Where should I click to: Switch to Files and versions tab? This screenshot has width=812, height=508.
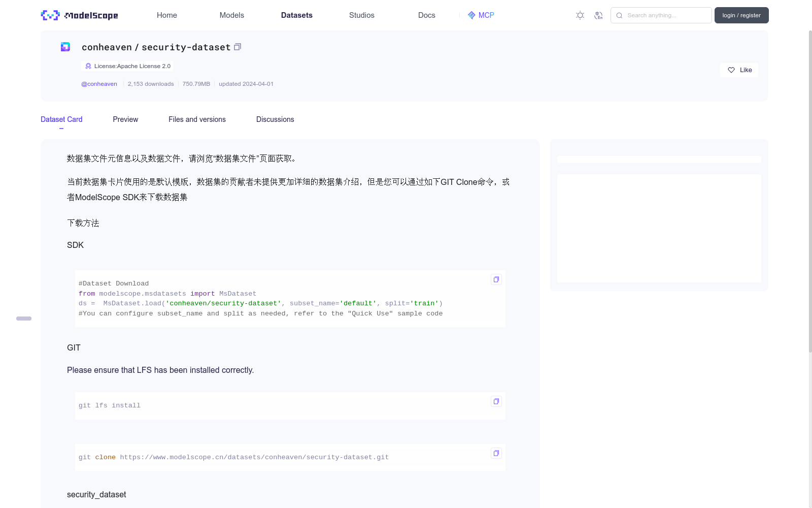pyautogui.click(x=197, y=119)
